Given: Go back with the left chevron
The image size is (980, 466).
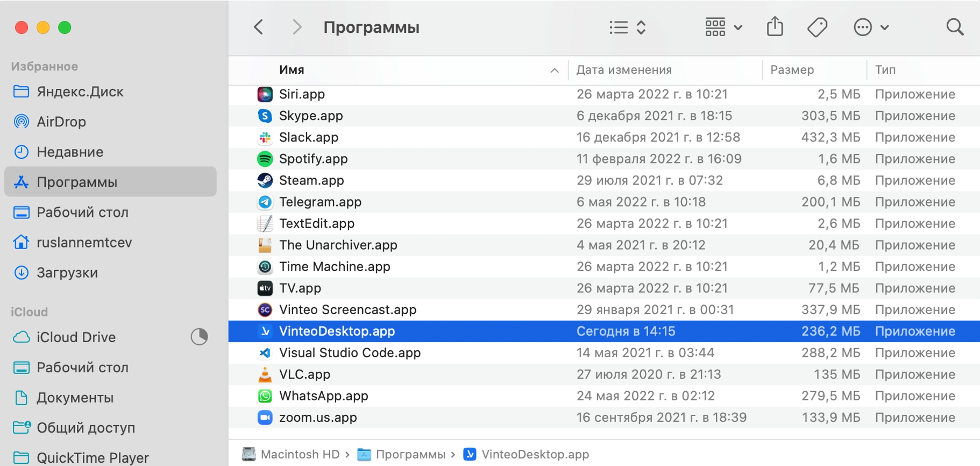Looking at the screenshot, I should (259, 27).
